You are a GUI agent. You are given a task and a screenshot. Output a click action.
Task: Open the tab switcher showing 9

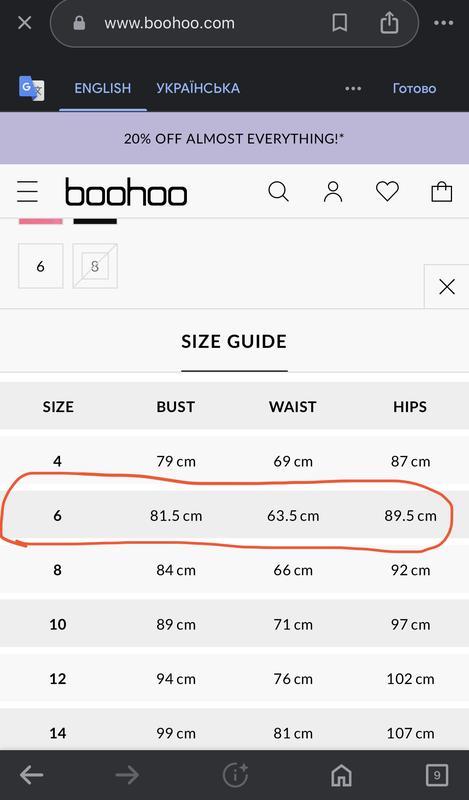pyautogui.click(x=437, y=776)
